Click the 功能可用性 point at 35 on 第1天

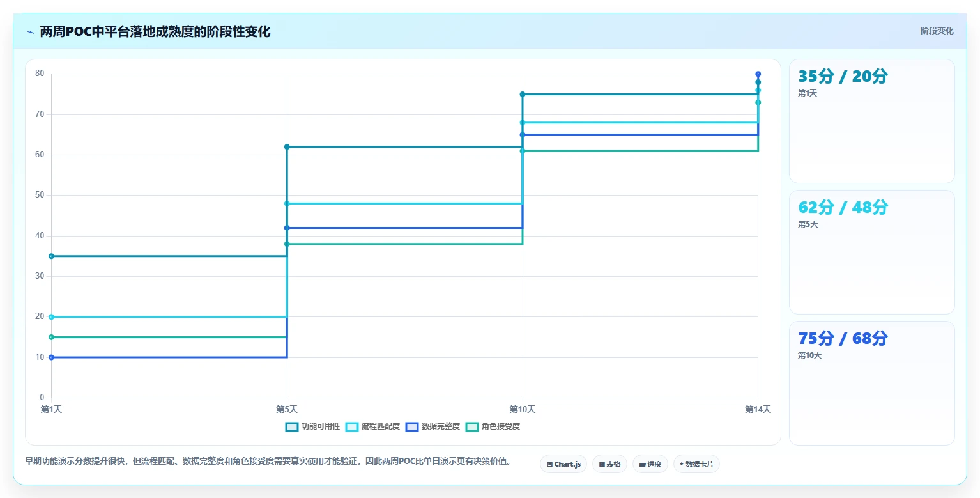[51, 256]
